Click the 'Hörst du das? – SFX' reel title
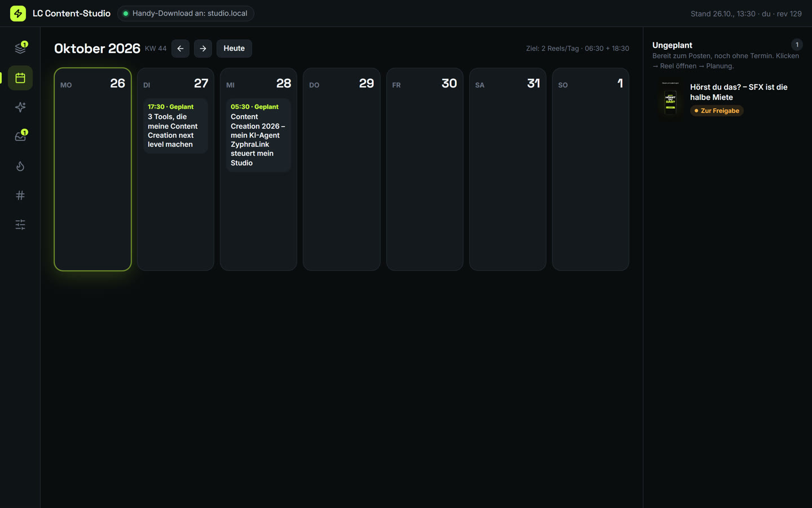 [739, 92]
